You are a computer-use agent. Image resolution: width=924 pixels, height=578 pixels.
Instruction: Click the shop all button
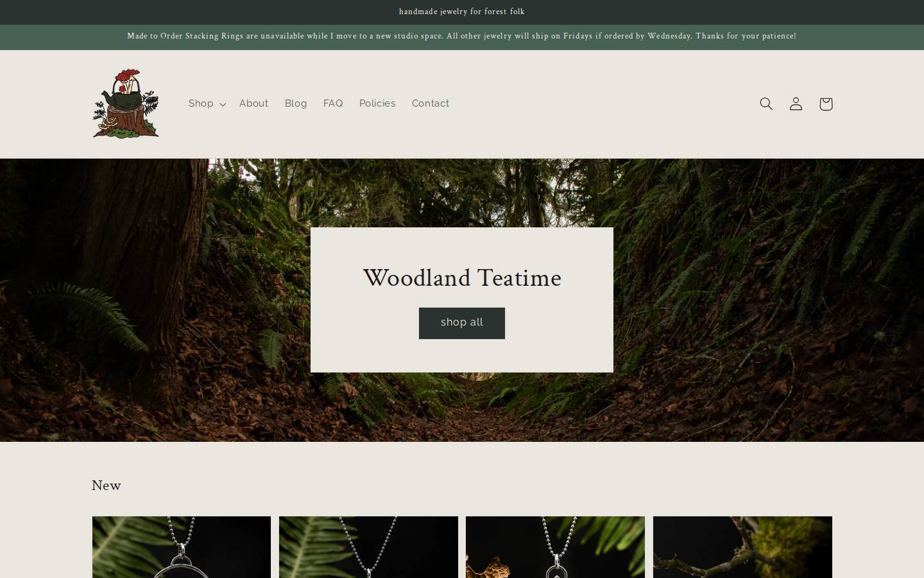tap(462, 323)
